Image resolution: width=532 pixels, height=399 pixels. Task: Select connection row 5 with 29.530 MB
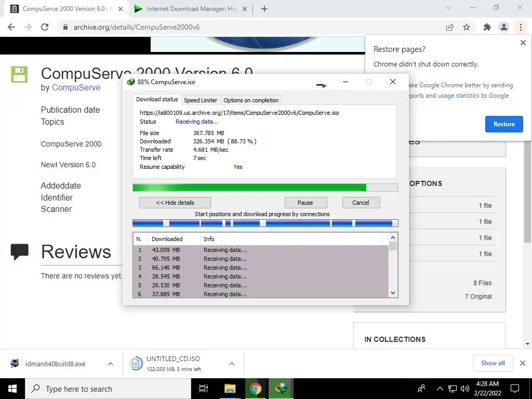261,285
